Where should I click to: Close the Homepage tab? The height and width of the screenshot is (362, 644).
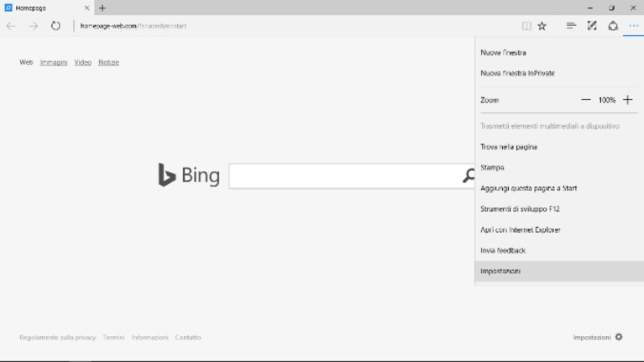86,8
